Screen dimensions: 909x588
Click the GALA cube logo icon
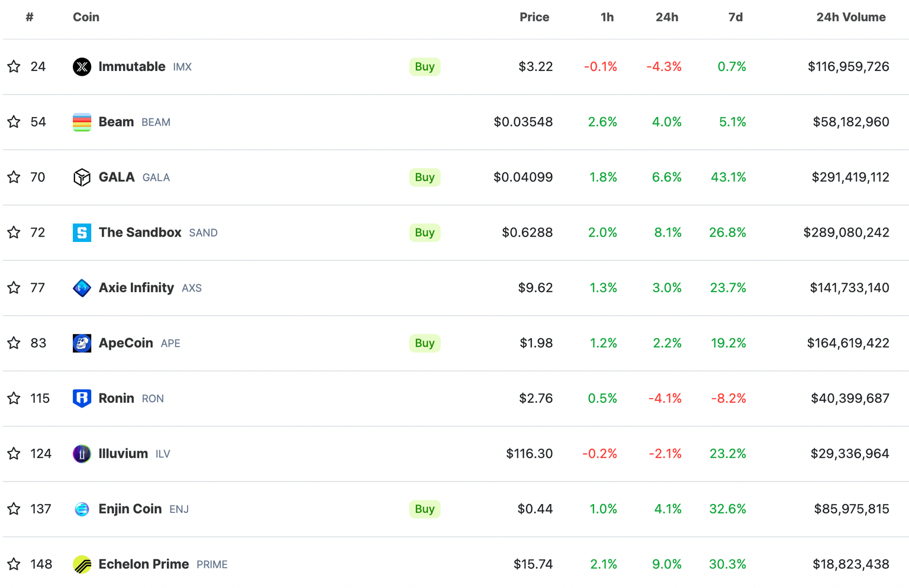(x=82, y=177)
